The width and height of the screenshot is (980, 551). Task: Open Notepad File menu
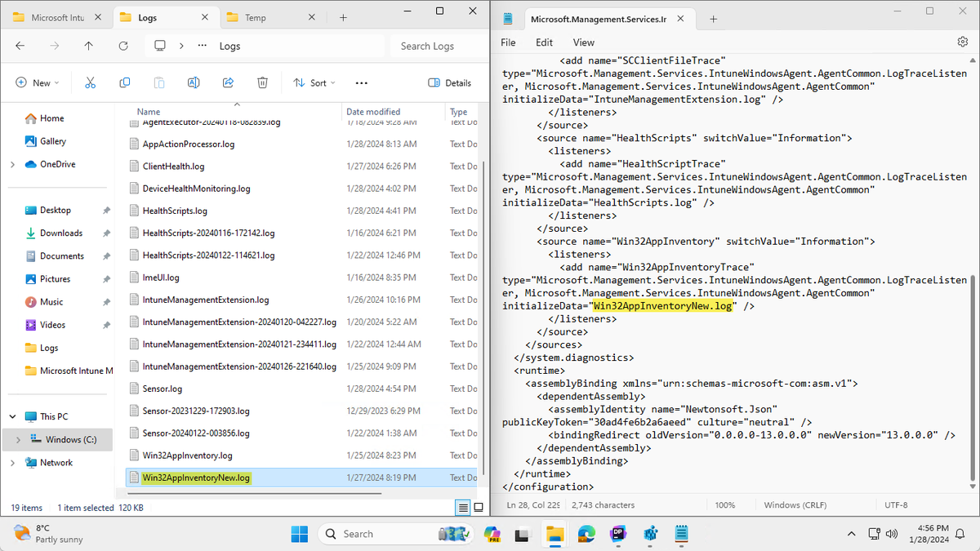(x=508, y=42)
